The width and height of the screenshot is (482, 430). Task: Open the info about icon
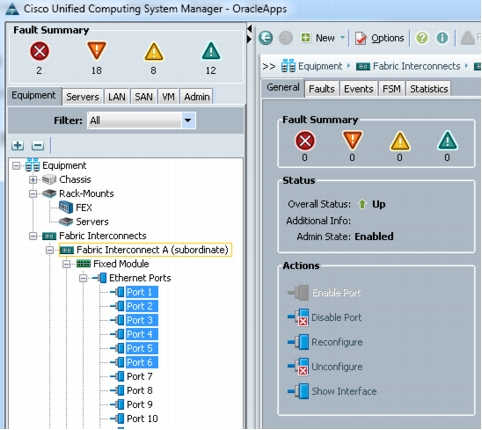click(442, 38)
